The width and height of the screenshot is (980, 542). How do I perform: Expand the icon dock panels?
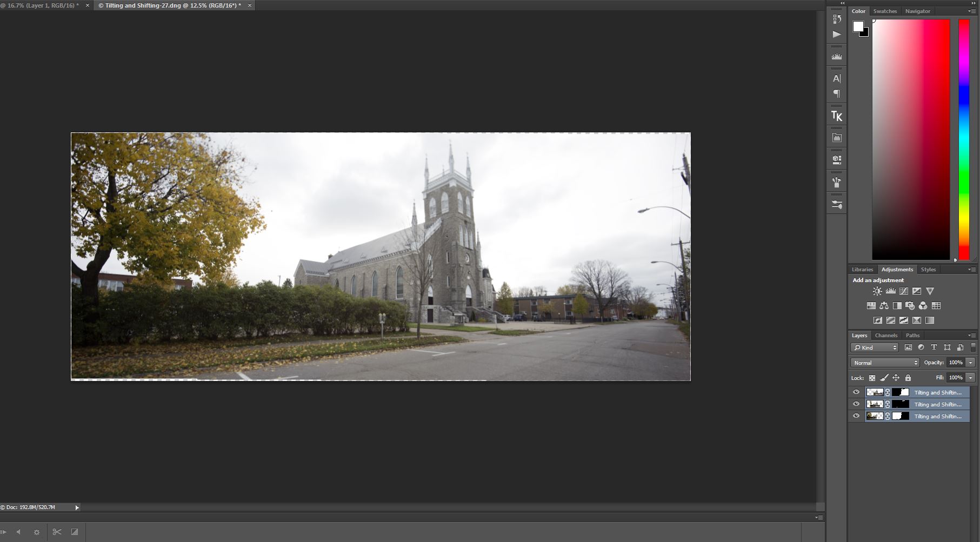coord(842,3)
